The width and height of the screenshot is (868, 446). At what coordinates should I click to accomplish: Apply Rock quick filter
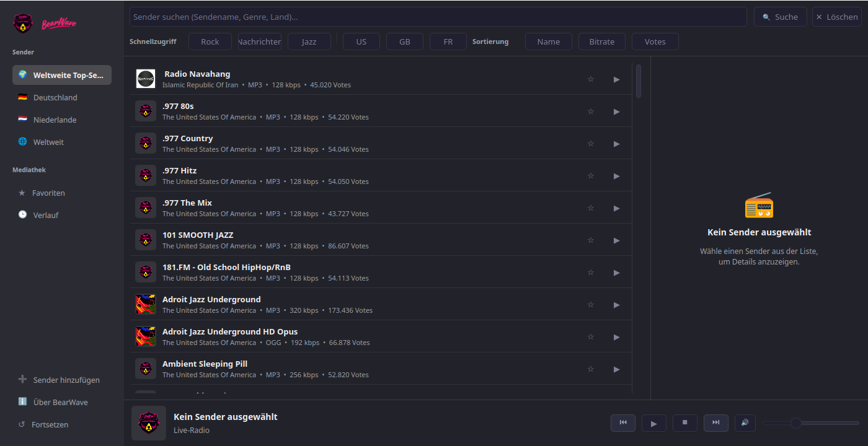[x=210, y=42]
